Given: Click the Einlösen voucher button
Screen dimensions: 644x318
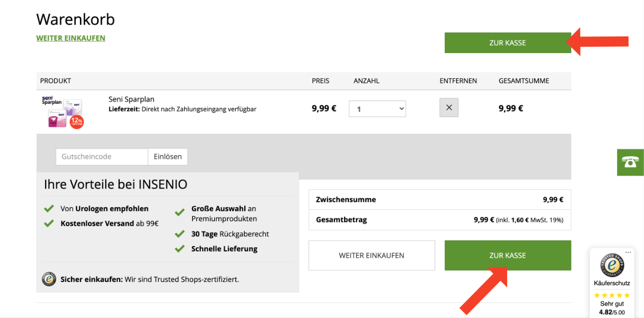Looking at the screenshot, I should click(167, 157).
